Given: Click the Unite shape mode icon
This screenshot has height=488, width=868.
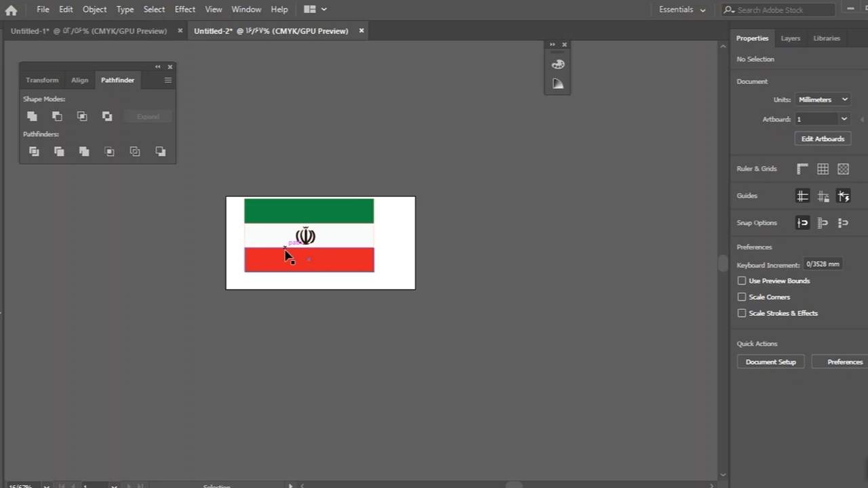Looking at the screenshot, I should pyautogui.click(x=32, y=117).
